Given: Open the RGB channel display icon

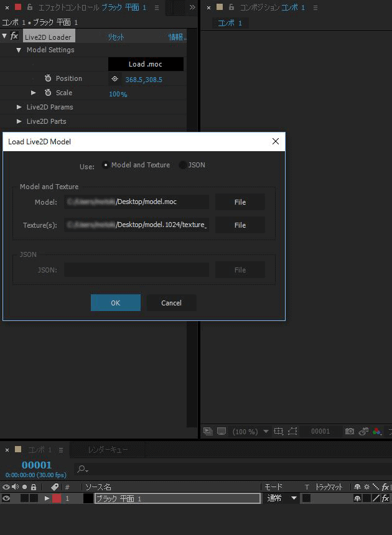Looking at the screenshot, I should click(x=377, y=431).
